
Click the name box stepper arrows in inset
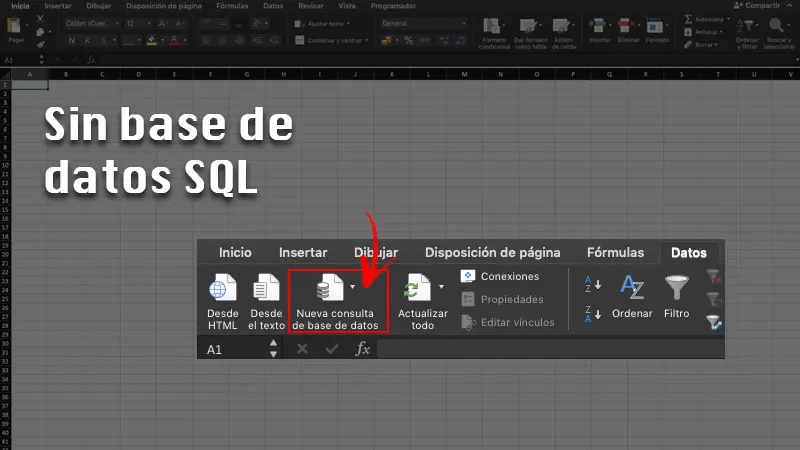point(273,348)
